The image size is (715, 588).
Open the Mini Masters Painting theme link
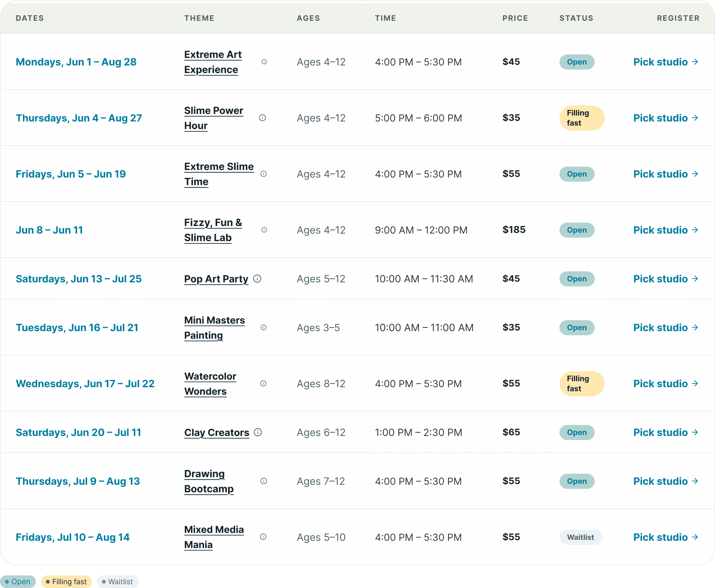tap(214, 328)
